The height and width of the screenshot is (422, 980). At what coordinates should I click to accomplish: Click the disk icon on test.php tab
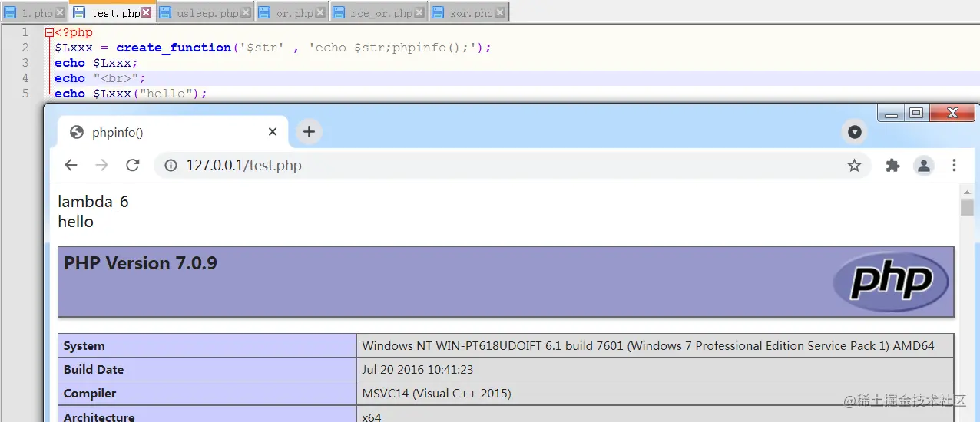pos(78,13)
